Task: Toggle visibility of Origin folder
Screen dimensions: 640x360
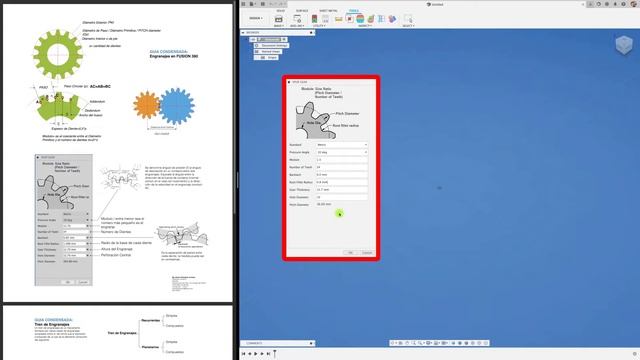Action: pos(258,58)
